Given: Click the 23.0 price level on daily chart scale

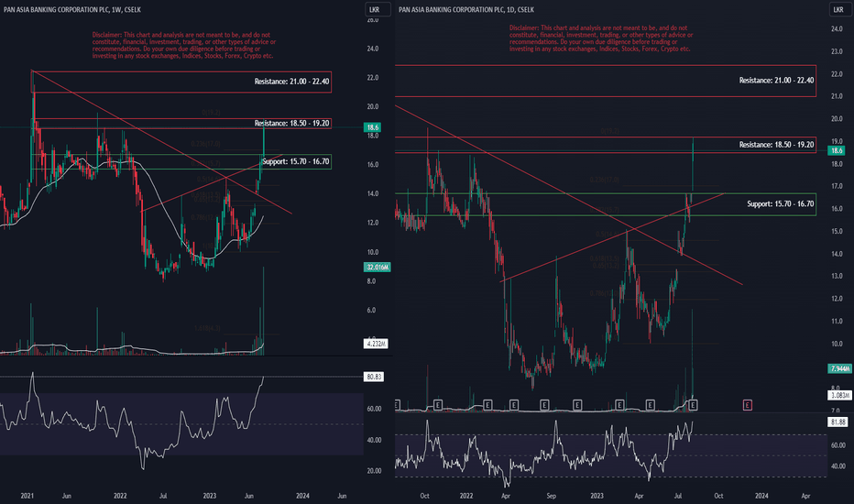Looking at the screenshot, I should pos(837,51).
